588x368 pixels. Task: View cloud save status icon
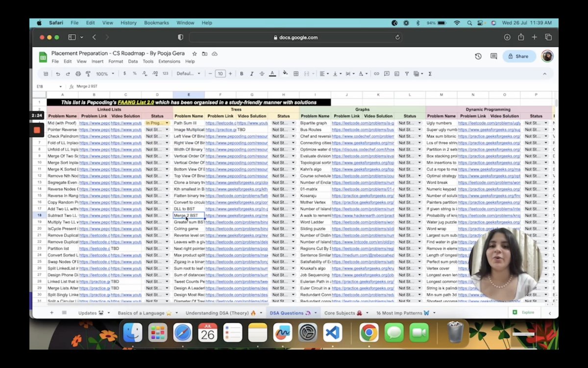click(x=215, y=53)
